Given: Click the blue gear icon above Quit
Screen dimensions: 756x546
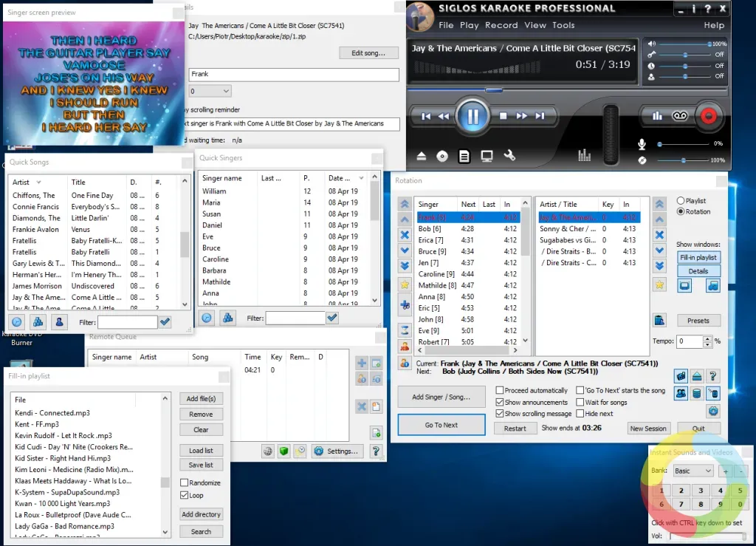Looking at the screenshot, I should pyautogui.click(x=713, y=411).
